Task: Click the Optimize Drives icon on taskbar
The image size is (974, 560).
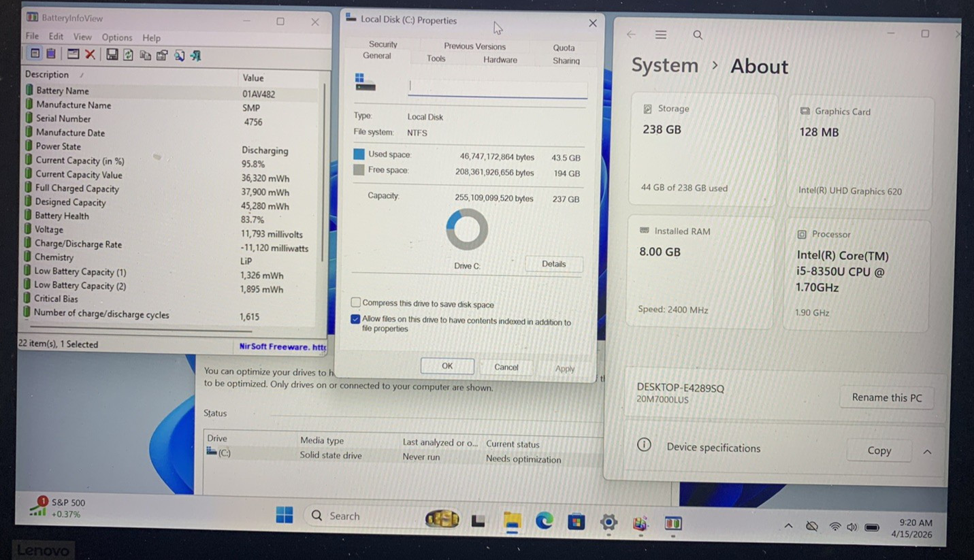Action: pyautogui.click(x=640, y=523)
